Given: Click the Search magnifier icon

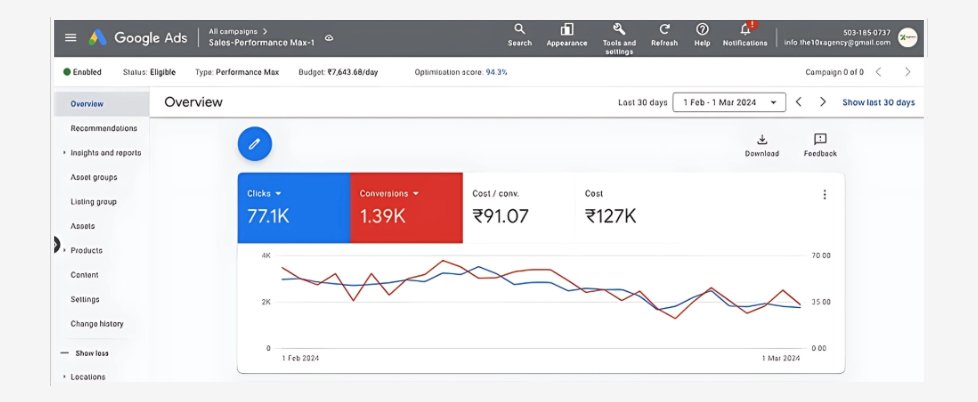Looking at the screenshot, I should click(x=519, y=30).
